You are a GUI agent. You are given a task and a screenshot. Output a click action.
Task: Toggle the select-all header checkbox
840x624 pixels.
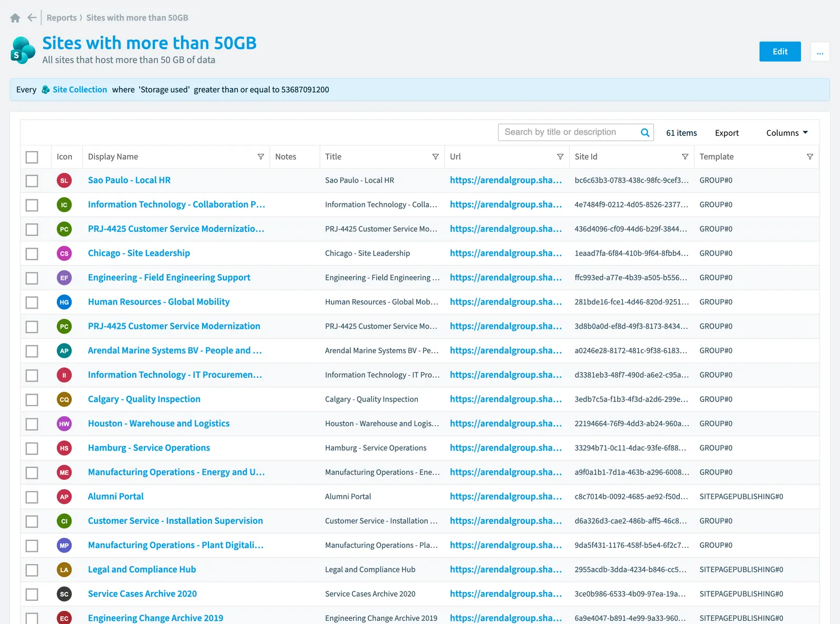[x=32, y=157]
